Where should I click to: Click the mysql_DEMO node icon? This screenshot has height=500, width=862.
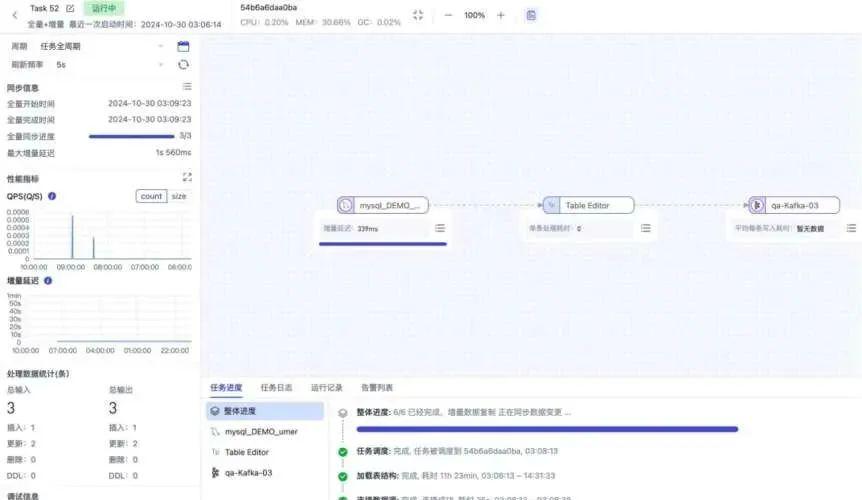click(x=345, y=205)
